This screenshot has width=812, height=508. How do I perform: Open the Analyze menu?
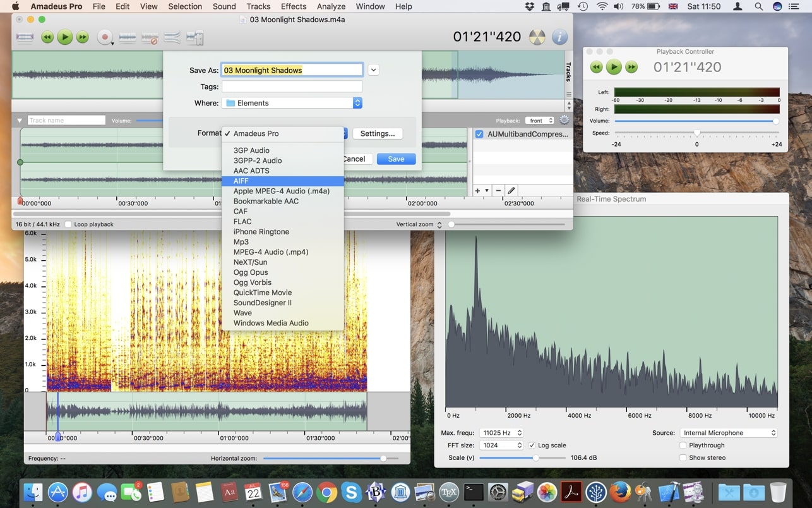pyautogui.click(x=331, y=6)
